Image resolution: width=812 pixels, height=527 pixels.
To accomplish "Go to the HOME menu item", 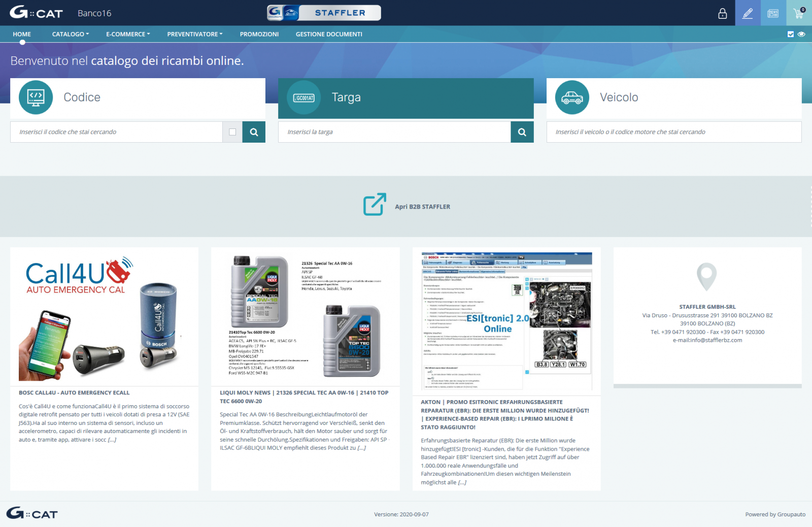I will tap(22, 34).
